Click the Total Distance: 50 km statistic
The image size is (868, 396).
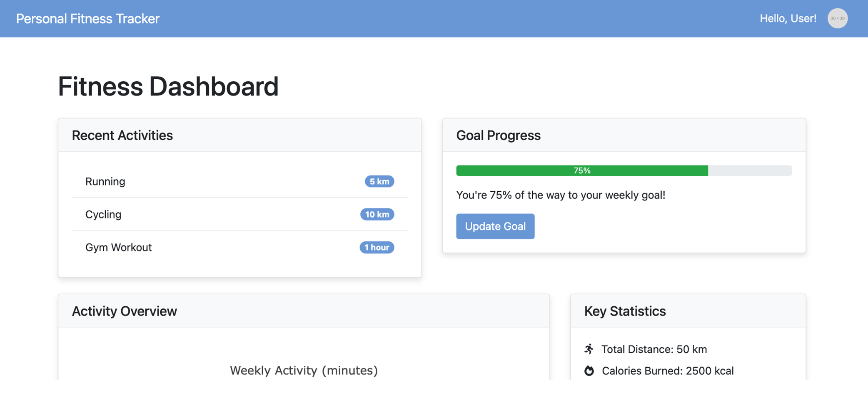[654, 349]
